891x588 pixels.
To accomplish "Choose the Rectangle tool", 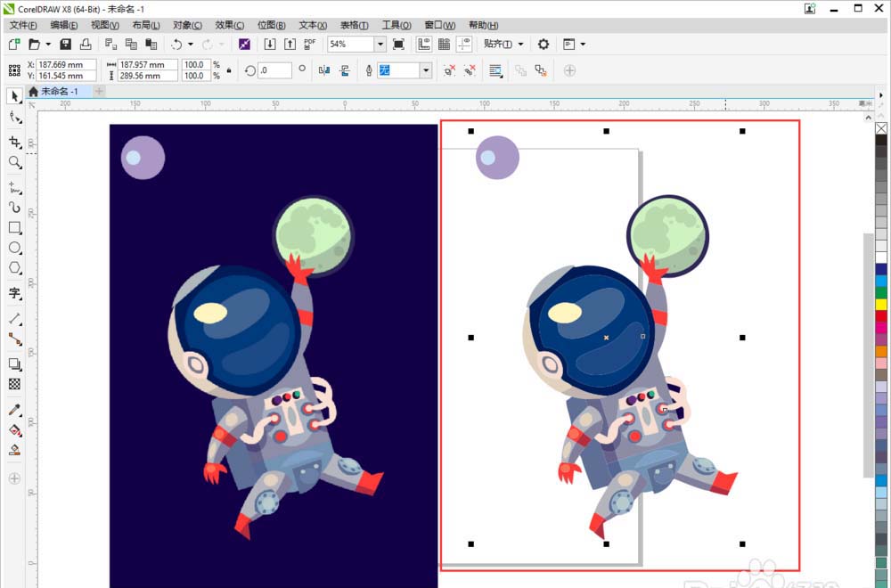I will click(x=14, y=227).
